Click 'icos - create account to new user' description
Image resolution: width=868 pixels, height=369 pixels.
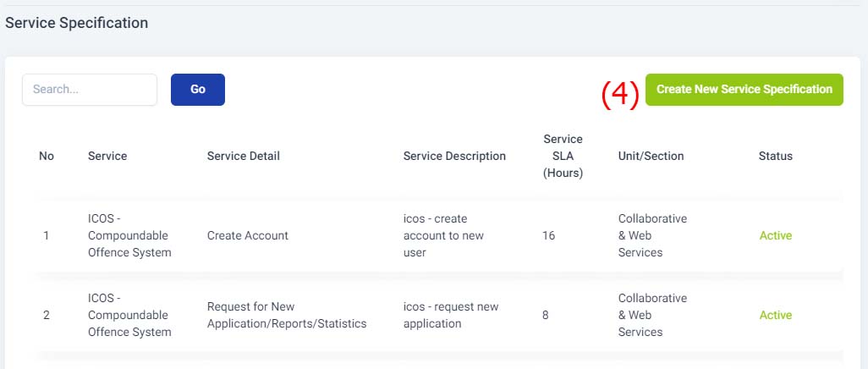pyautogui.click(x=443, y=235)
